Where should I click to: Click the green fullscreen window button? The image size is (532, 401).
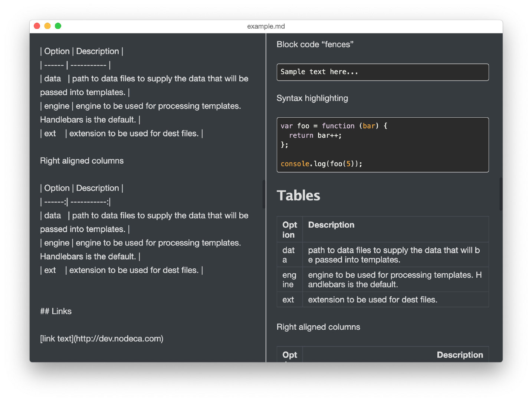click(58, 26)
